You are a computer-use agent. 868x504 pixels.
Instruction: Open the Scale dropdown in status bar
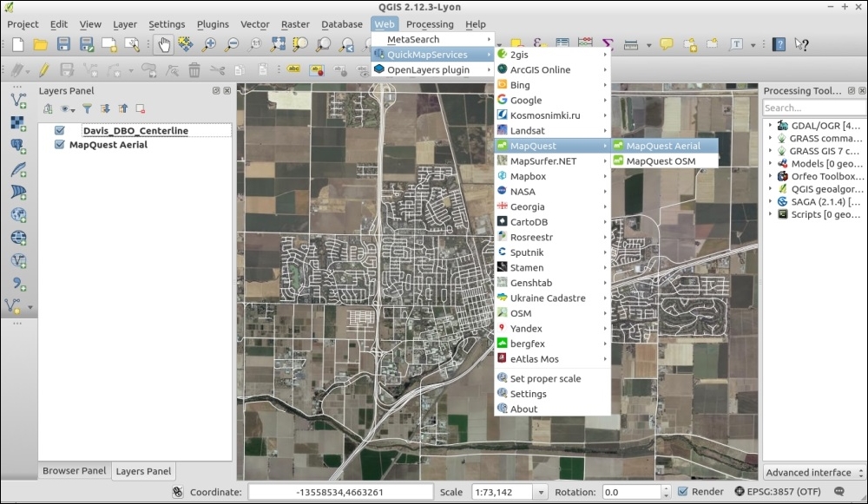click(x=540, y=492)
